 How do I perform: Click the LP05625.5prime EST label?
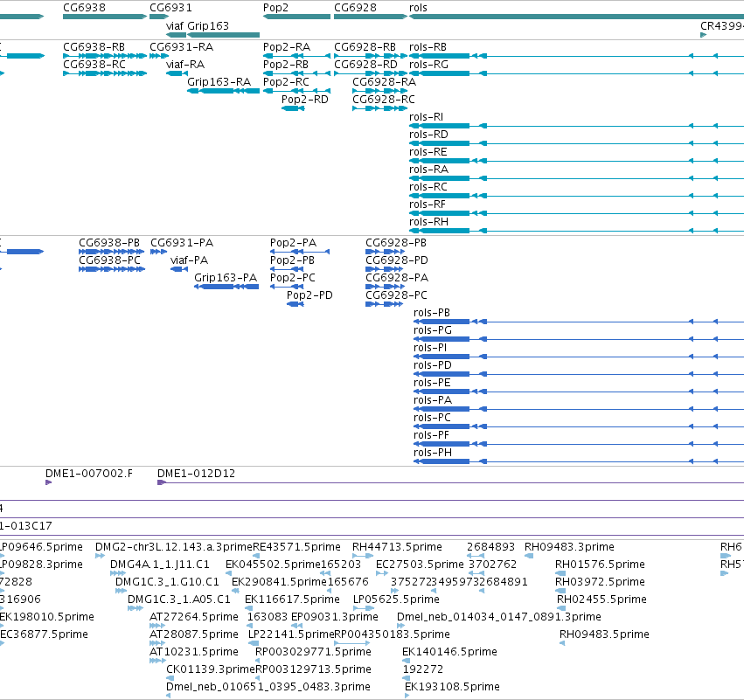pyautogui.click(x=396, y=600)
